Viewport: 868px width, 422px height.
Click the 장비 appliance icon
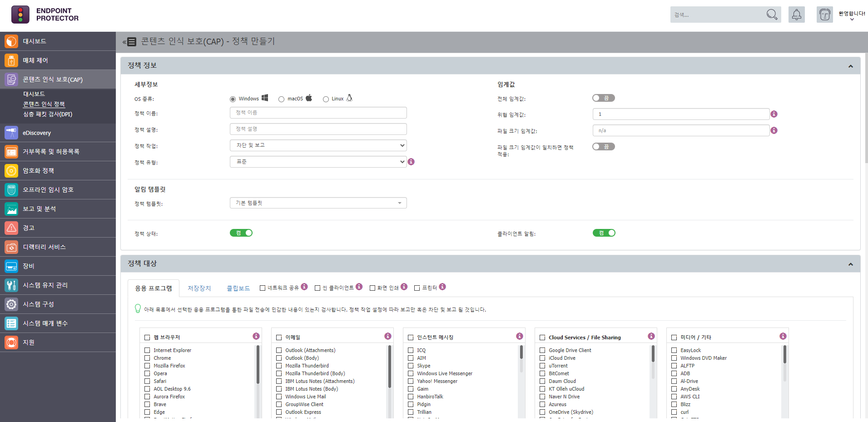11,266
